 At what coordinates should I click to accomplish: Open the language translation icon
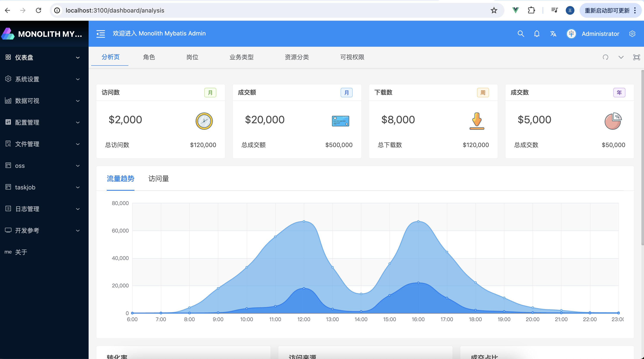point(553,34)
